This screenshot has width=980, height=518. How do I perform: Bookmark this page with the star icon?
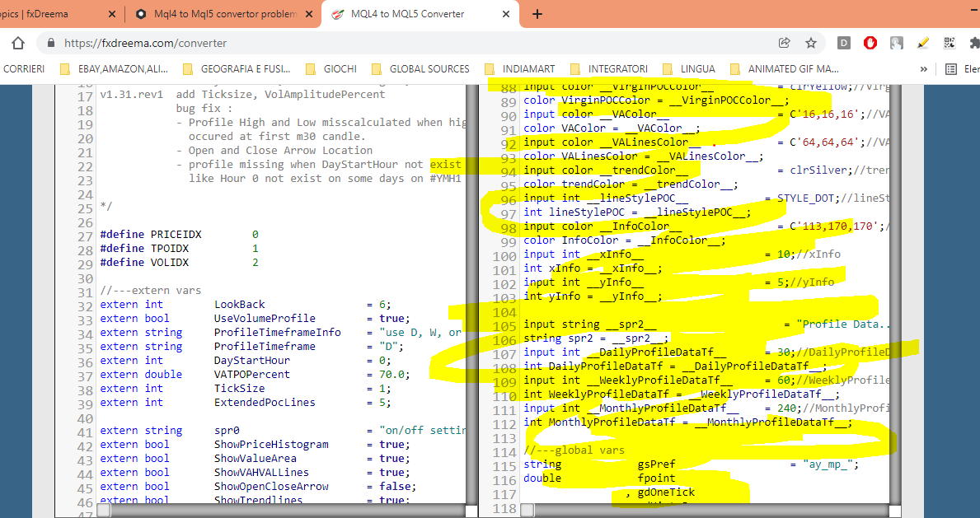point(811,43)
